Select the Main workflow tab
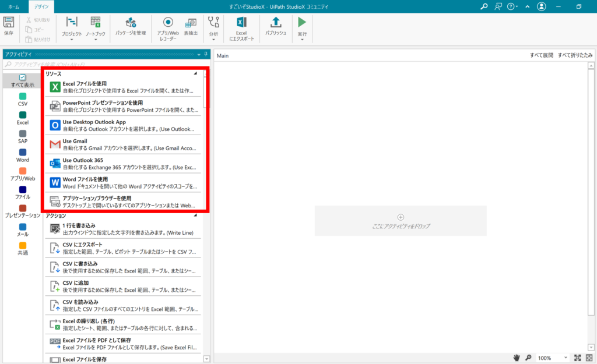Screen dimensions: 597x364 [x=223, y=55]
